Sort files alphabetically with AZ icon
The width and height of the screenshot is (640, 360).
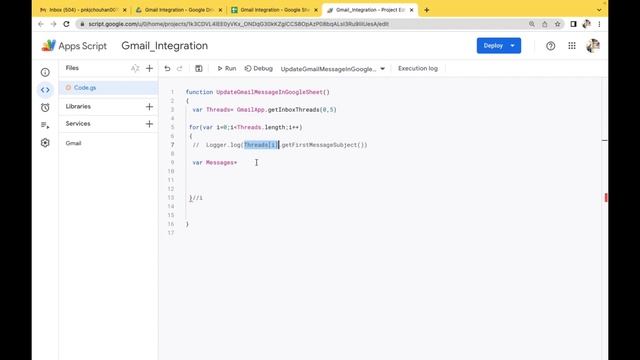pos(135,69)
